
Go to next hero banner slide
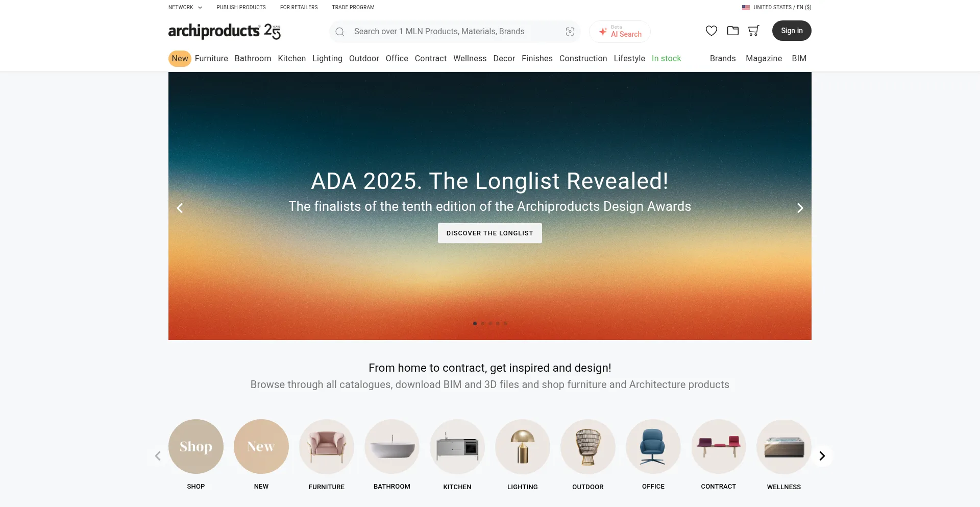click(800, 208)
